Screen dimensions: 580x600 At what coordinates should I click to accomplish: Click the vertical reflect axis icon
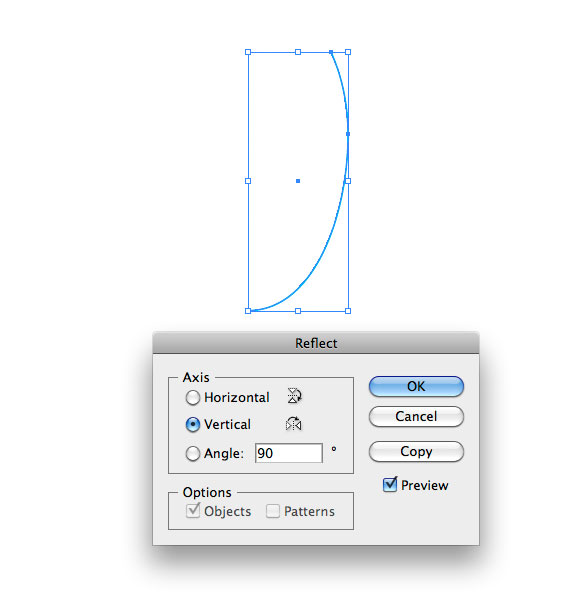coord(293,424)
